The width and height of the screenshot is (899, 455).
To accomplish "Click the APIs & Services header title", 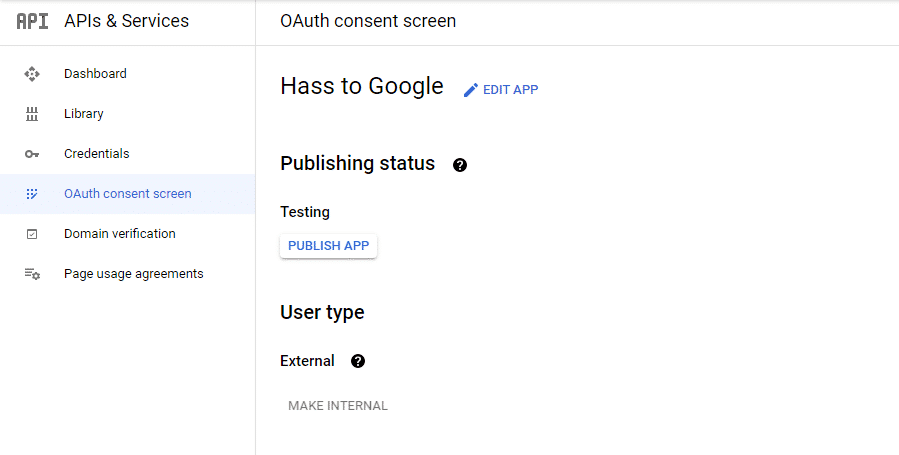I will [126, 21].
